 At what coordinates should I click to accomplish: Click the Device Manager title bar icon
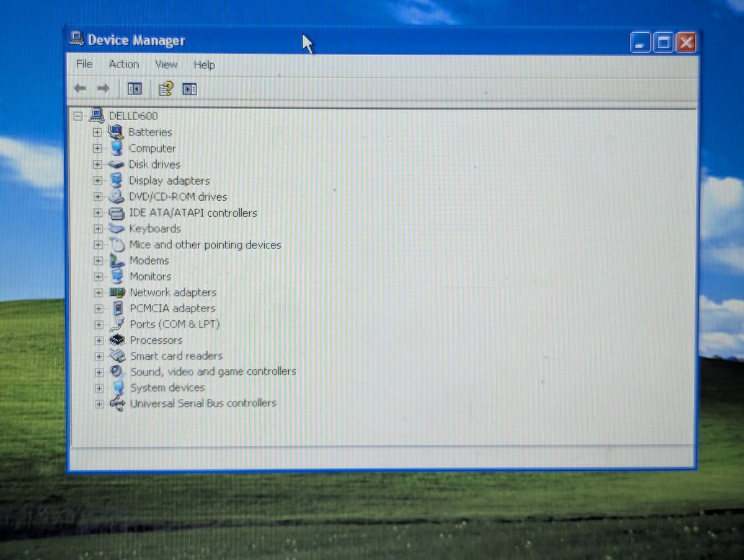(x=77, y=40)
